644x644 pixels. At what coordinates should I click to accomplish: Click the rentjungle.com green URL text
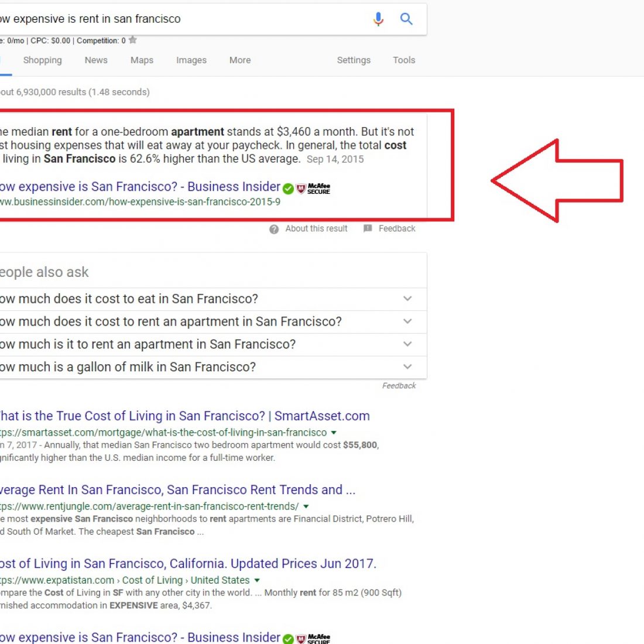(x=149, y=506)
